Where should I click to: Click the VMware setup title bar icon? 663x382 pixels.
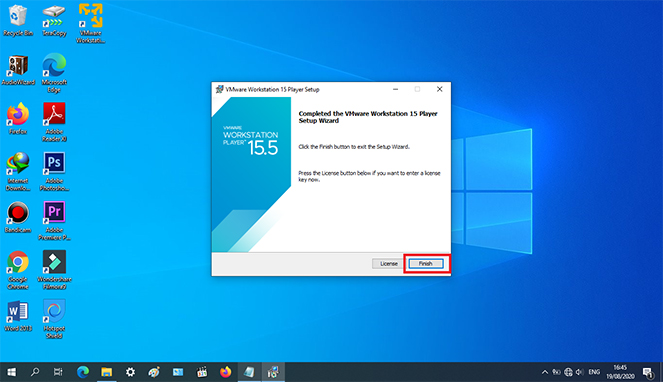[219, 89]
